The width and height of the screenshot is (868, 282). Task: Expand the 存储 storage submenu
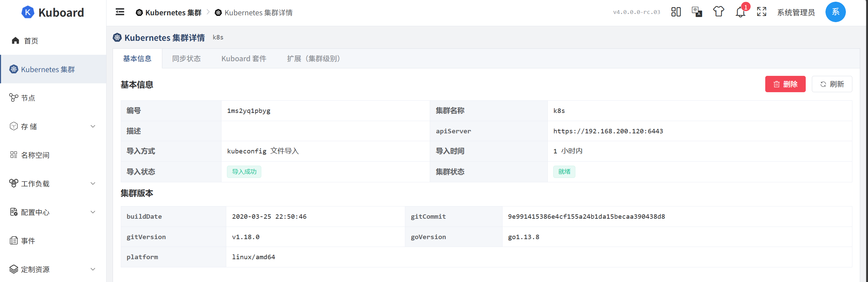53,127
